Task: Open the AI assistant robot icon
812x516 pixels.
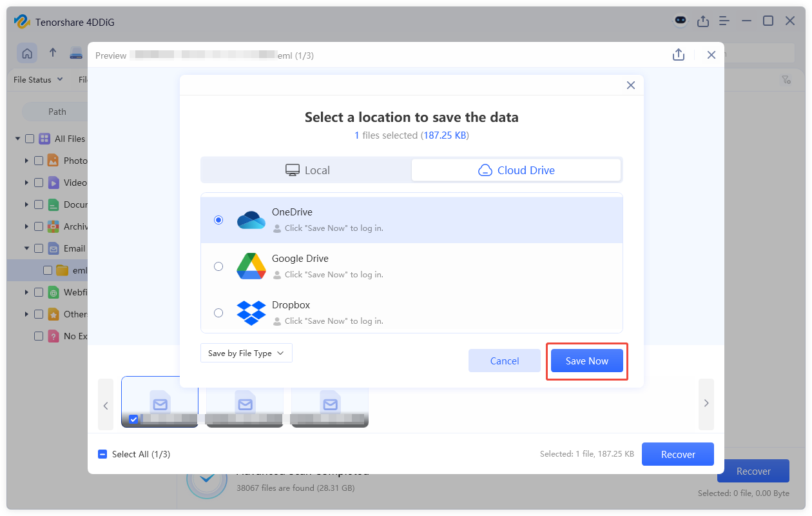Action: tap(681, 21)
